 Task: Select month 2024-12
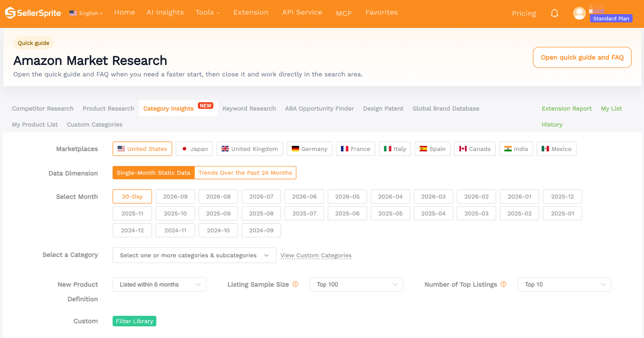[132, 230]
